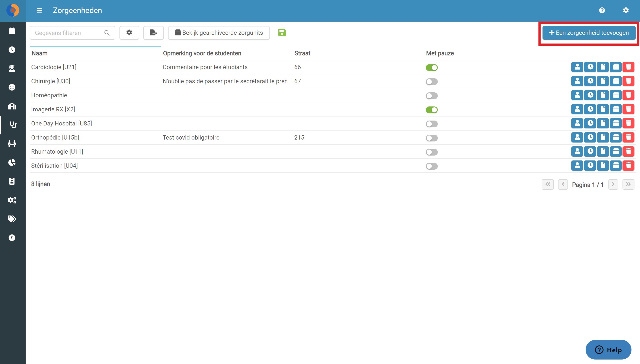Go to the last page
Screen dimensions: 640x364
tap(628, 185)
